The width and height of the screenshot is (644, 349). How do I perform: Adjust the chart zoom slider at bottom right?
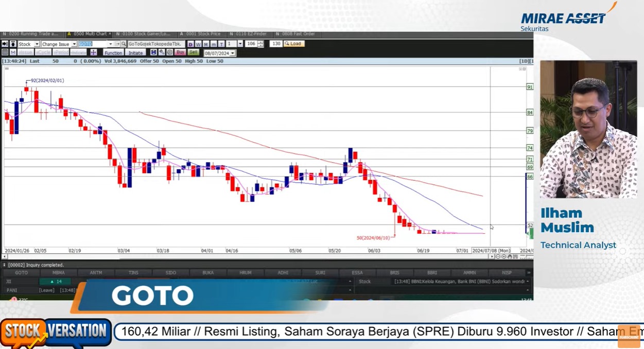coord(526,256)
